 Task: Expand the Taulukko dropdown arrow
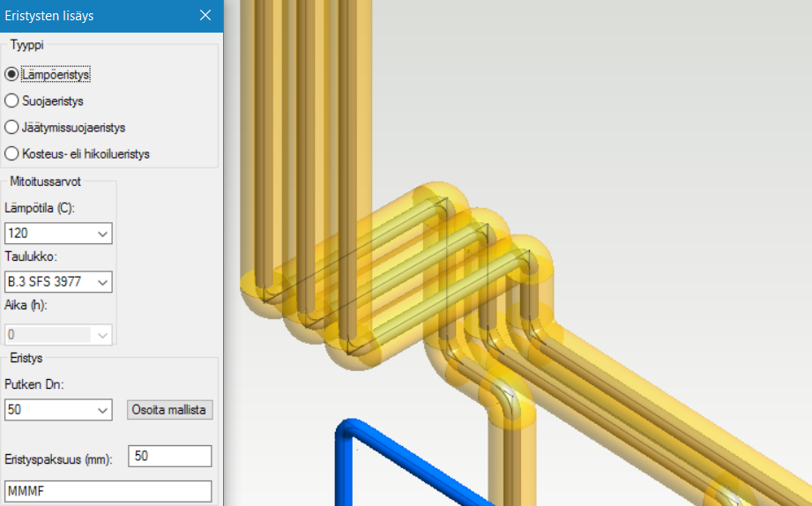[x=102, y=282]
